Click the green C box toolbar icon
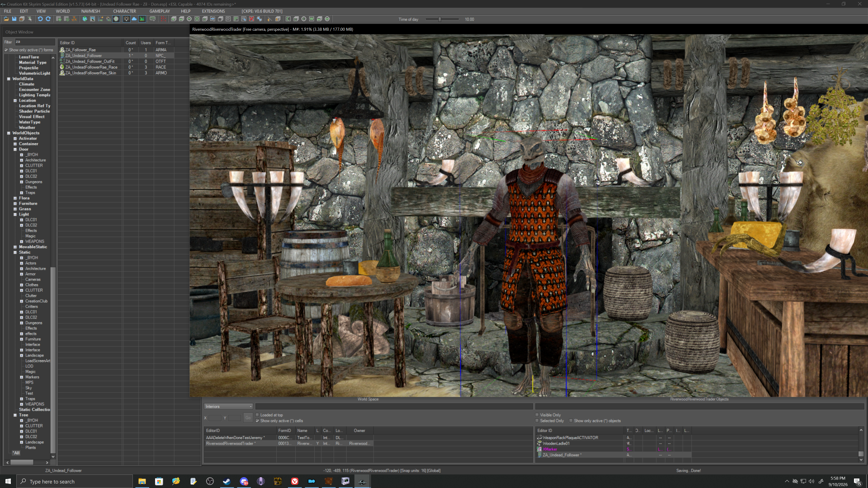Viewport: 868px width, 488px height. pos(288,19)
